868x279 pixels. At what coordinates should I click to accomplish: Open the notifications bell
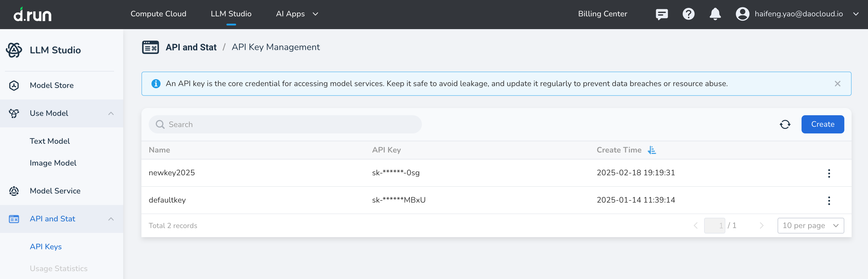pyautogui.click(x=715, y=14)
